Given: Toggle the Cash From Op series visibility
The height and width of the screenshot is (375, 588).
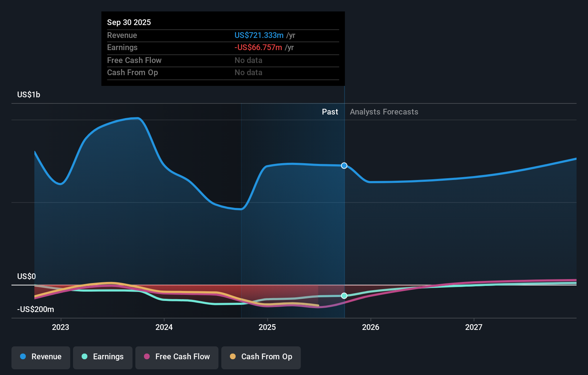Looking at the screenshot, I should pyautogui.click(x=261, y=357).
